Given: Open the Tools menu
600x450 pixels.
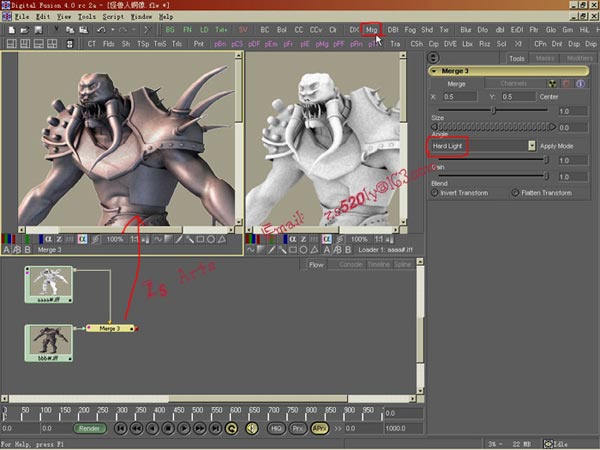Looking at the screenshot, I should pyautogui.click(x=87, y=17).
